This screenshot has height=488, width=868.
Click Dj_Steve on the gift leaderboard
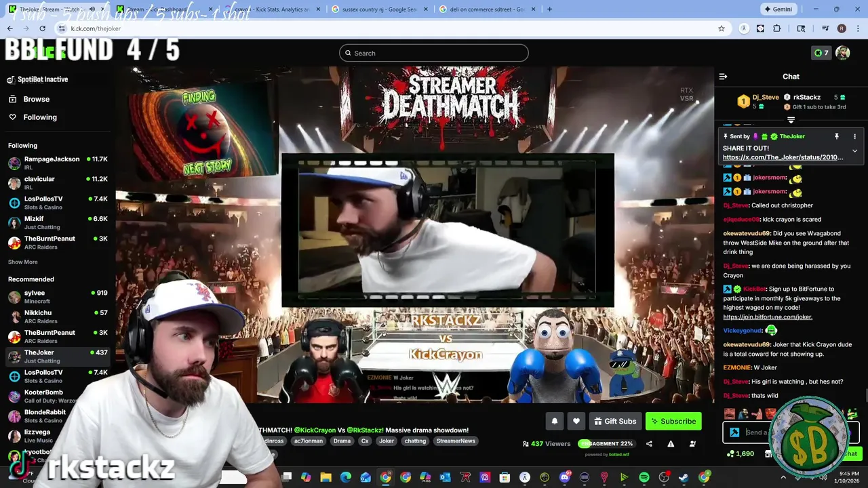[x=766, y=97]
